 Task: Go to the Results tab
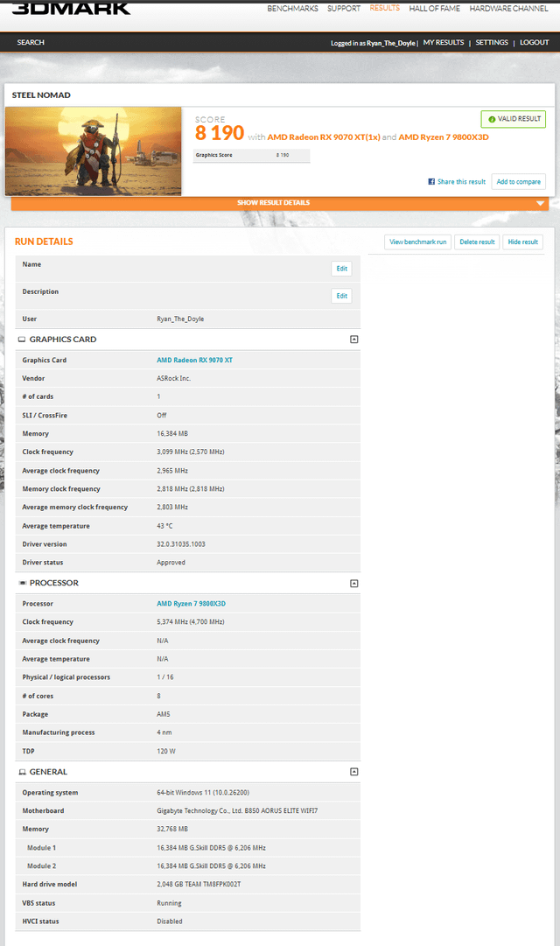385,8
